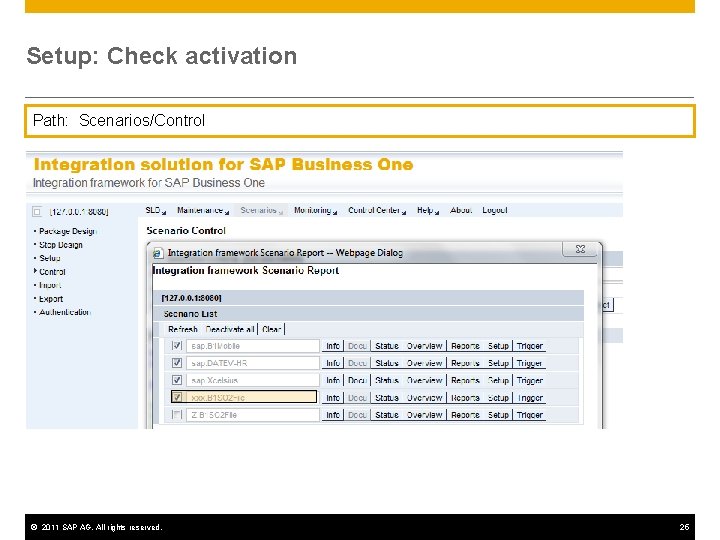Click Reports for Z.B1SO2File

pos(465,415)
